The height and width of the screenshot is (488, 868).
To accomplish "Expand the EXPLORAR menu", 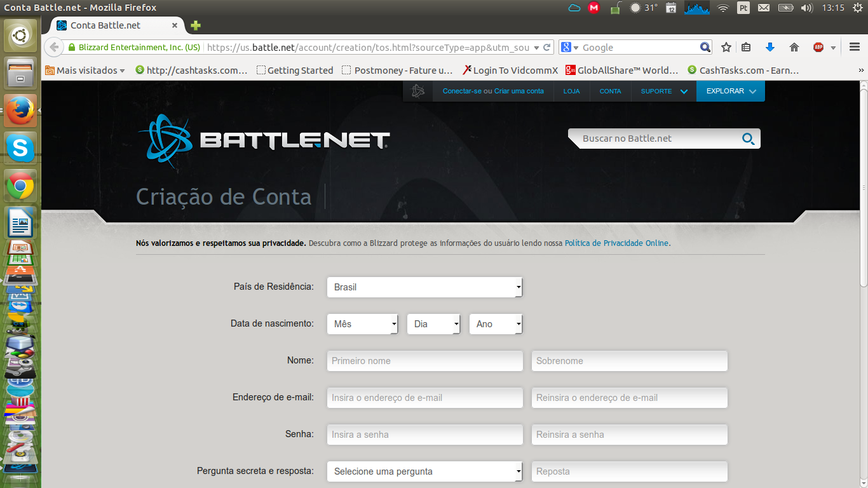I will [x=731, y=91].
